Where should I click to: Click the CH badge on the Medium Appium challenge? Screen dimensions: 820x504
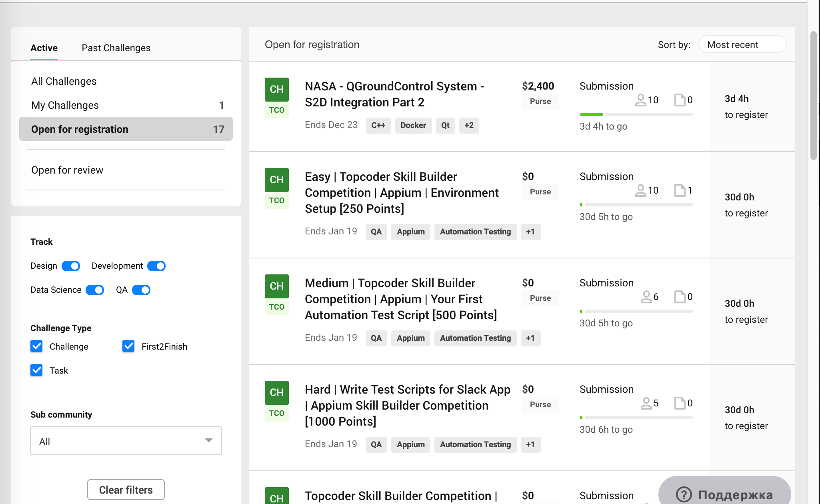point(276,286)
